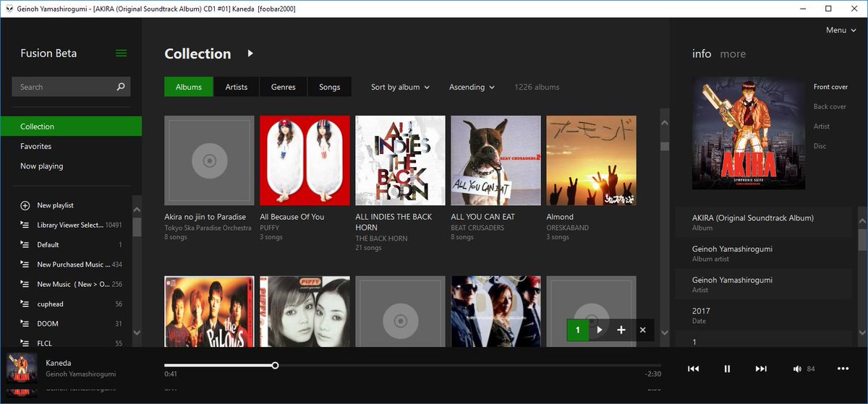Switch to the Albums tab
The image size is (868, 404).
click(189, 87)
